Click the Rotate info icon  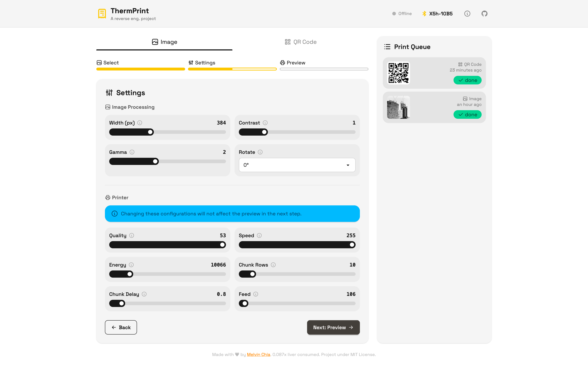point(260,152)
